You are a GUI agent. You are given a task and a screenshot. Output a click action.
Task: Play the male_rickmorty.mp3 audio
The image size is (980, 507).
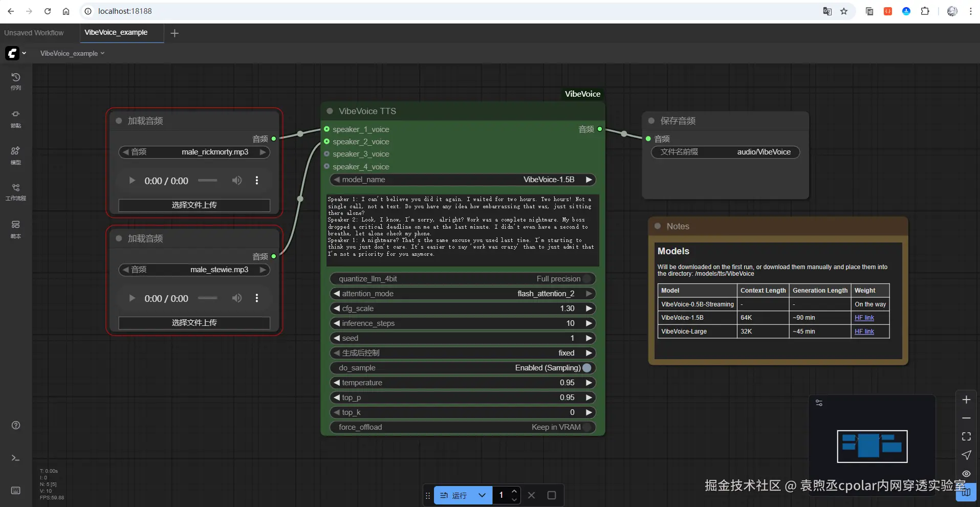tap(132, 180)
